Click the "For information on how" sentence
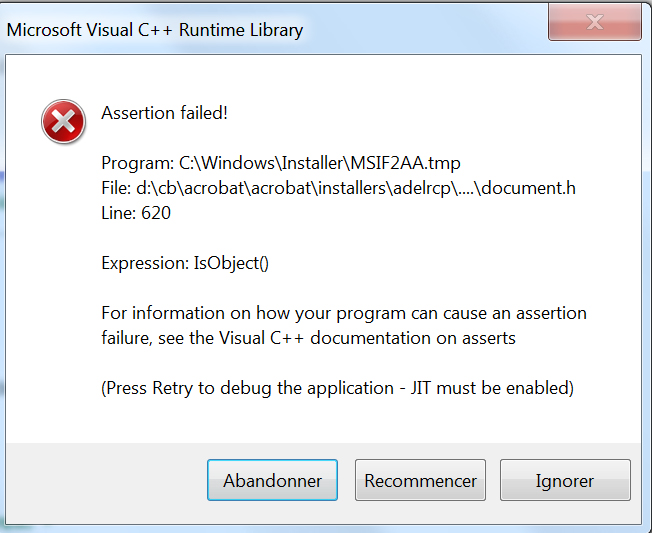The height and width of the screenshot is (533, 652). [x=344, y=326]
